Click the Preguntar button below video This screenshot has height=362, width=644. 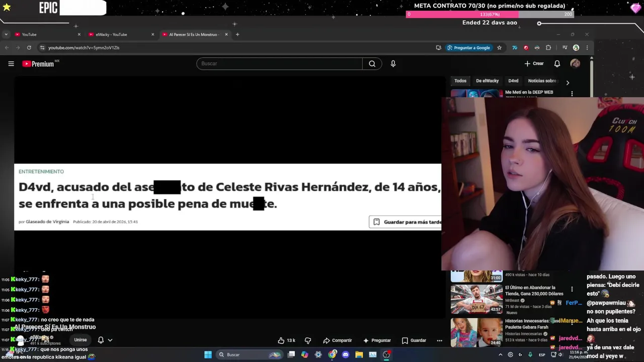(377, 340)
